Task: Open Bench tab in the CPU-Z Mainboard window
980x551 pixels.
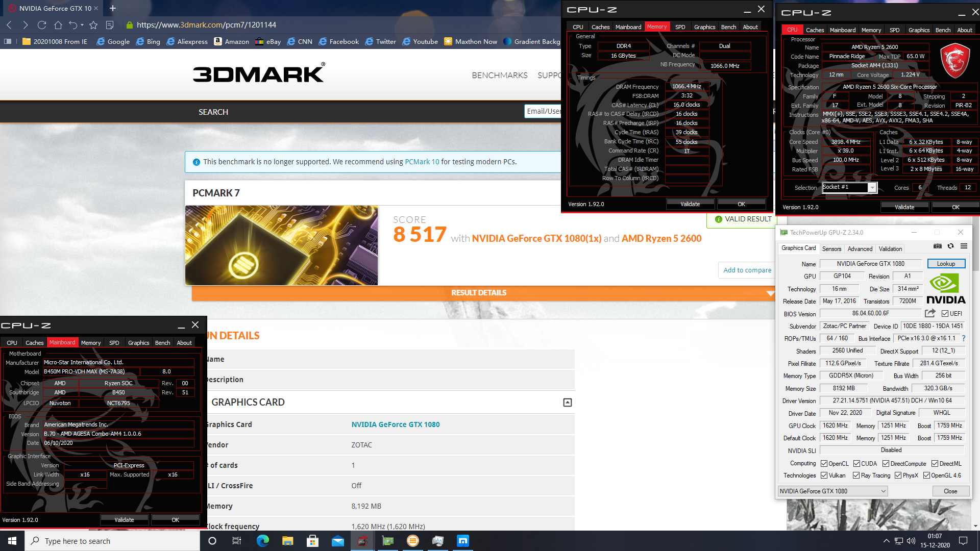Action: (162, 343)
